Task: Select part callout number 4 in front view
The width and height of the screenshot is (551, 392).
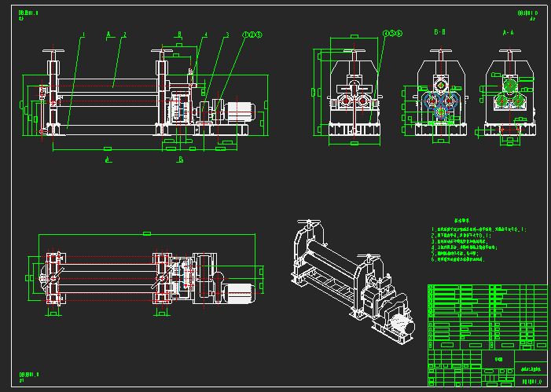Action: pyautogui.click(x=206, y=35)
